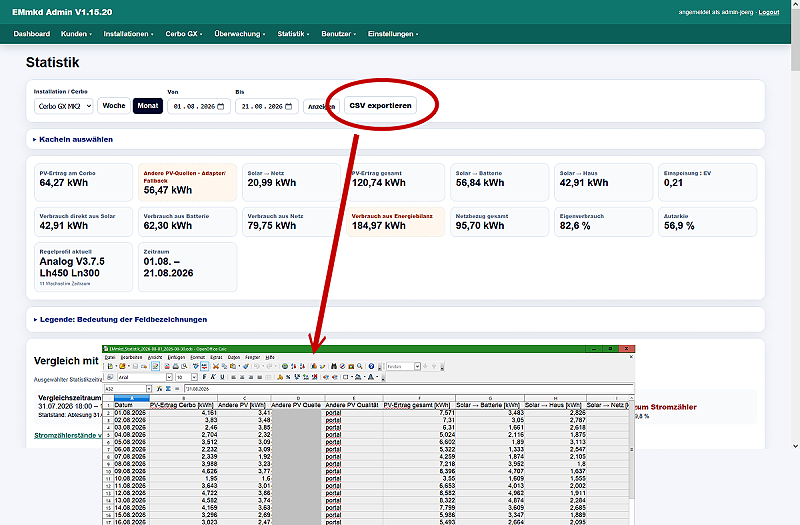
Task: Open the Kunden navigation dropdown
Action: 76,34
